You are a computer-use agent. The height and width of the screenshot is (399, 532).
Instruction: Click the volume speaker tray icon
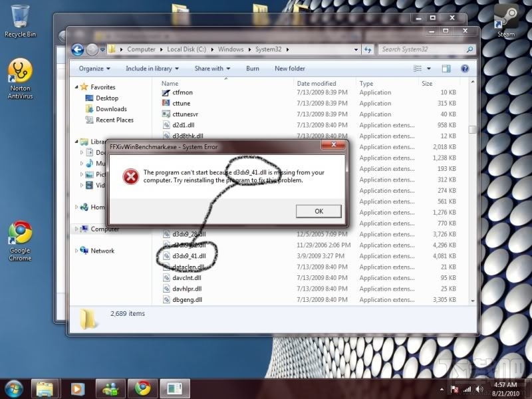coord(479,389)
